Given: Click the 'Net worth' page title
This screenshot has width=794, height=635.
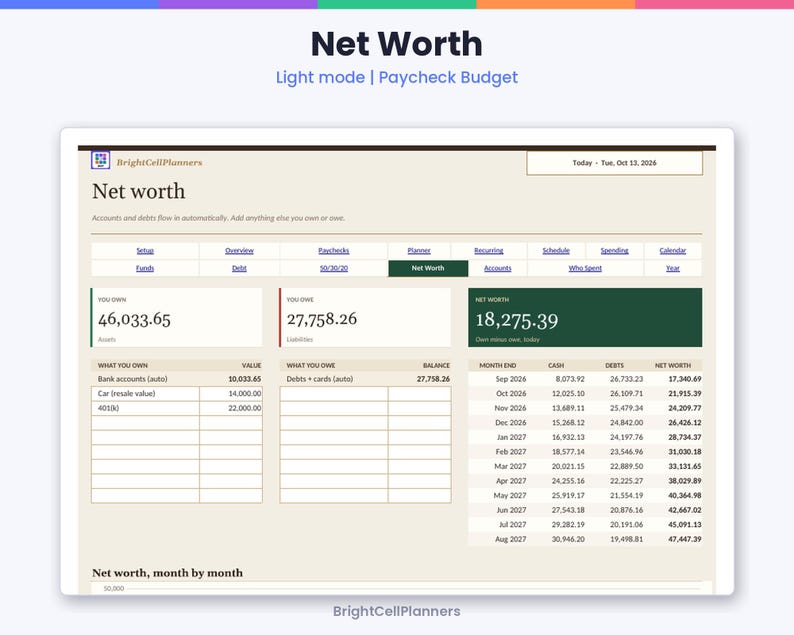Looking at the screenshot, I should [x=139, y=191].
